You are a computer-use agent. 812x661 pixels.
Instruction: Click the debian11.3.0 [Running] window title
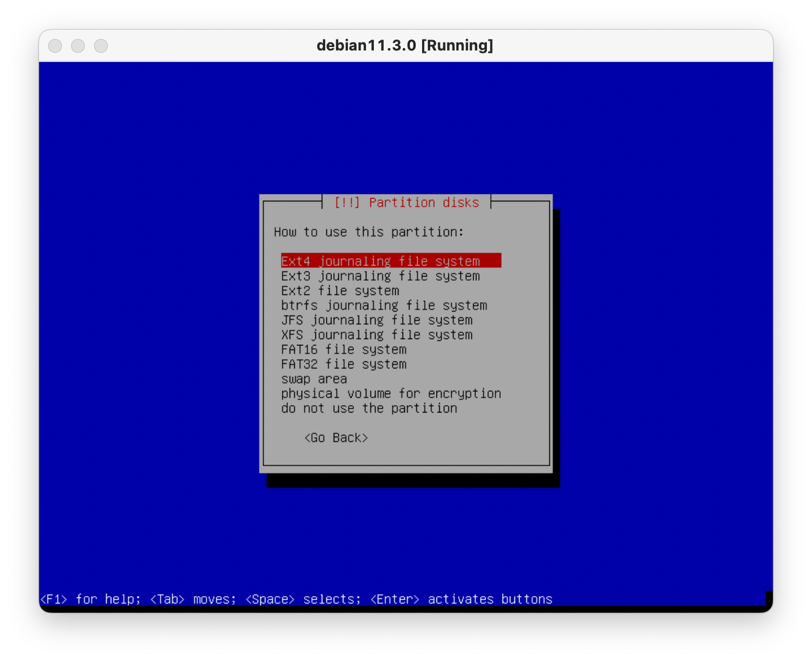coord(405,45)
